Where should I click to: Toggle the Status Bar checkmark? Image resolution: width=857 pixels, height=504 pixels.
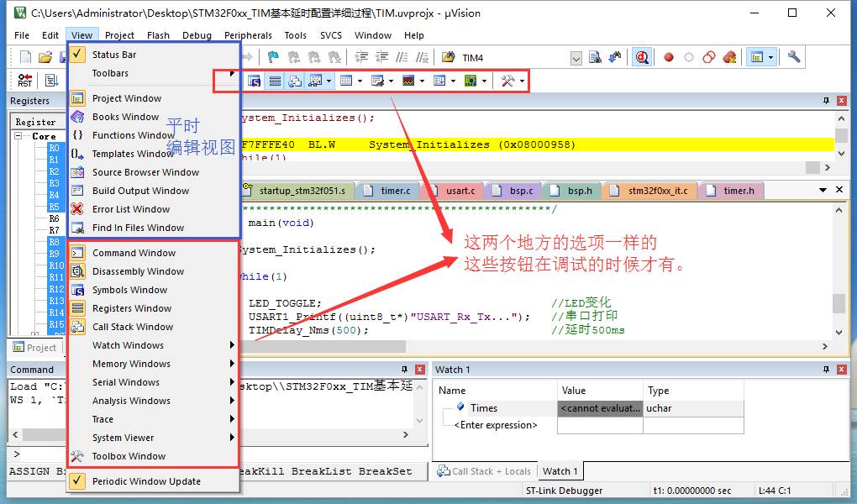click(77, 54)
